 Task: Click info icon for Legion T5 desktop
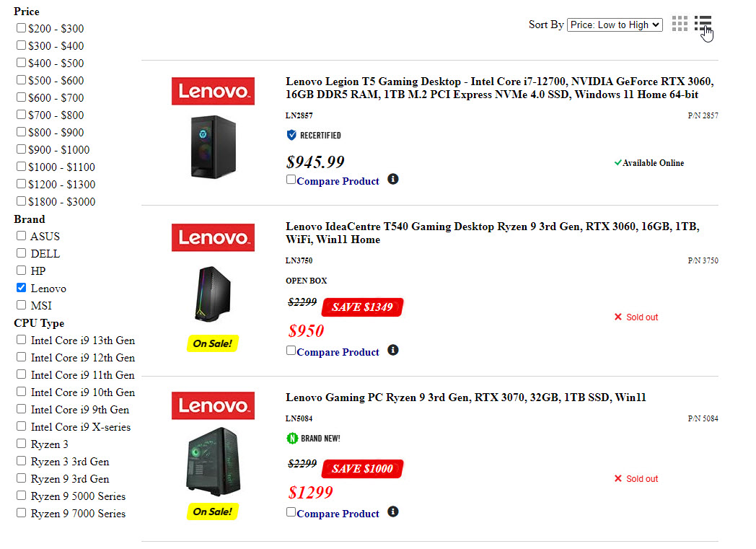[393, 179]
